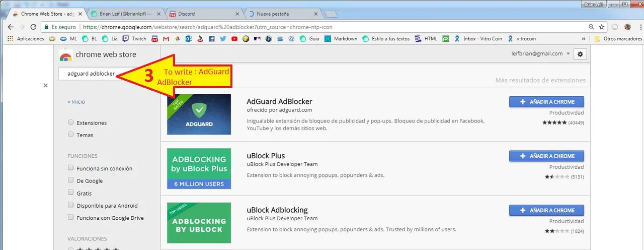
Task: Open the AdGuard green shield thumbnail
Action: coord(199,114)
